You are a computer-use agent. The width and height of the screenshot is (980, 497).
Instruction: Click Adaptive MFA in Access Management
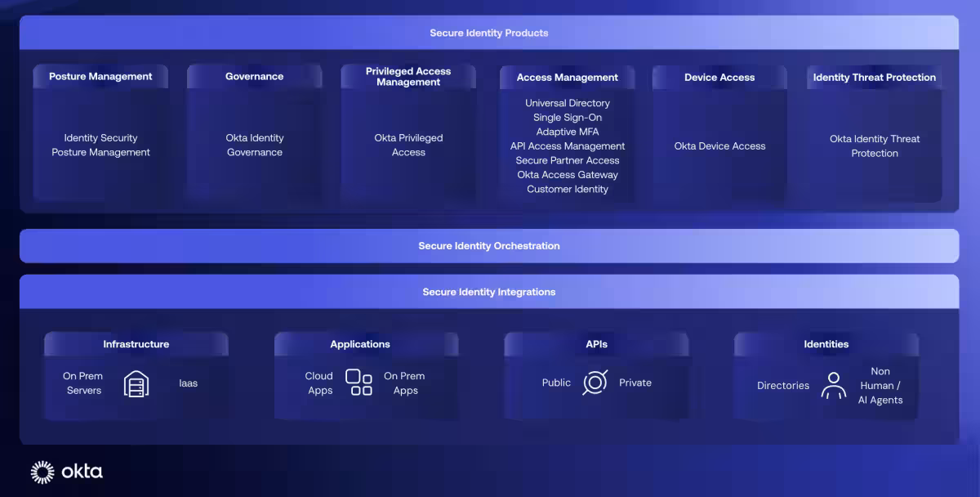coord(568,132)
